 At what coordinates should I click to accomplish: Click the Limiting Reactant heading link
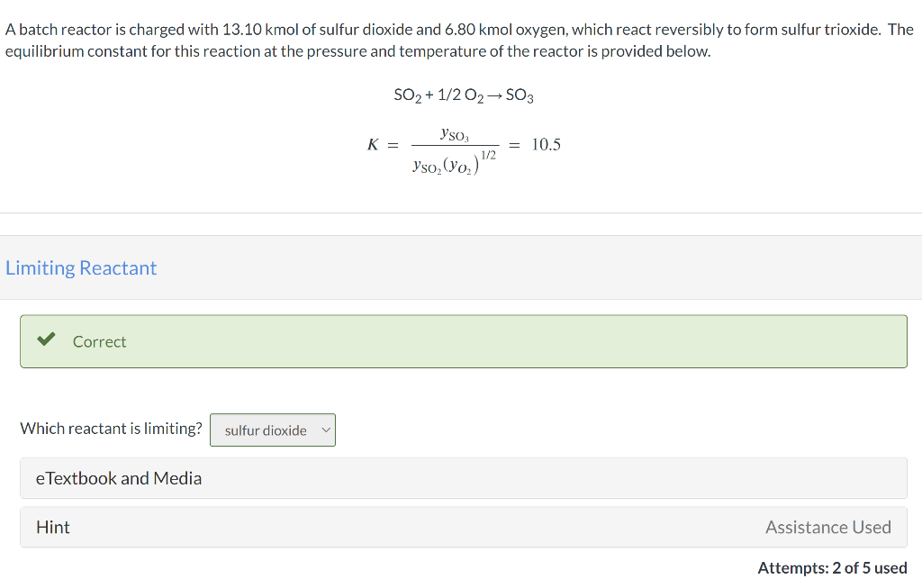(81, 267)
